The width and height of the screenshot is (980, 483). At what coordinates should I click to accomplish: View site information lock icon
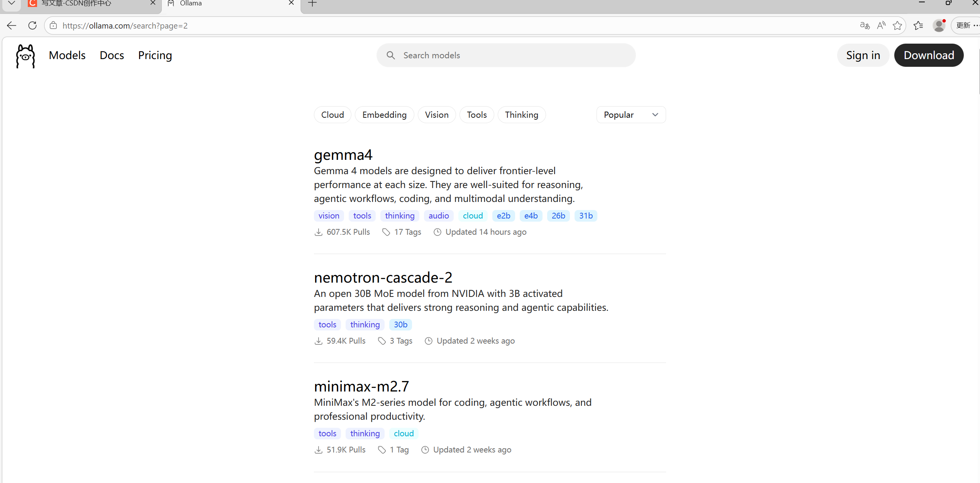click(x=54, y=25)
